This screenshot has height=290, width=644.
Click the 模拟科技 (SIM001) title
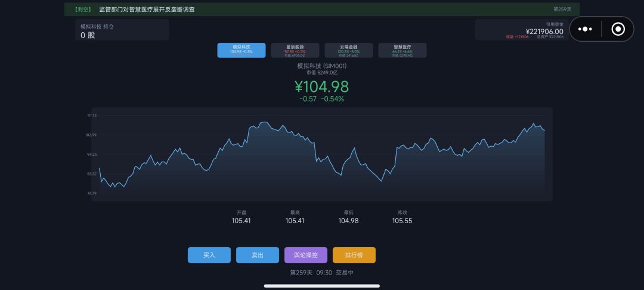[321, 66]
